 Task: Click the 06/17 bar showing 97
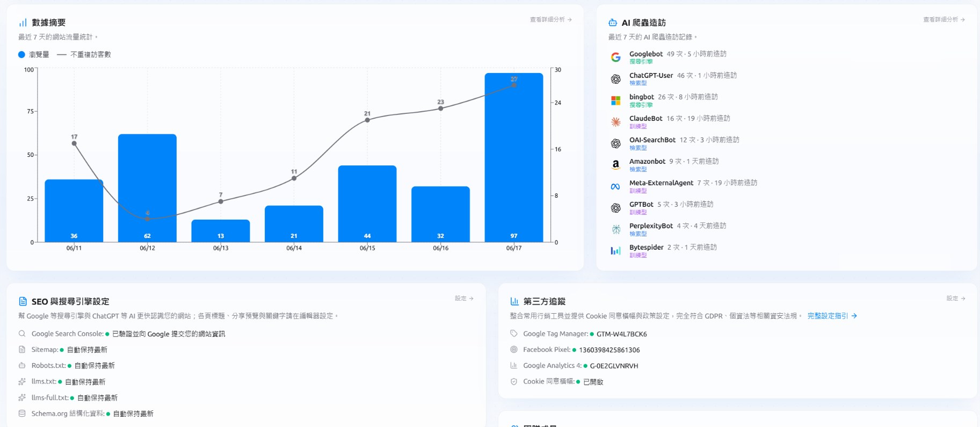coord(514,157)
